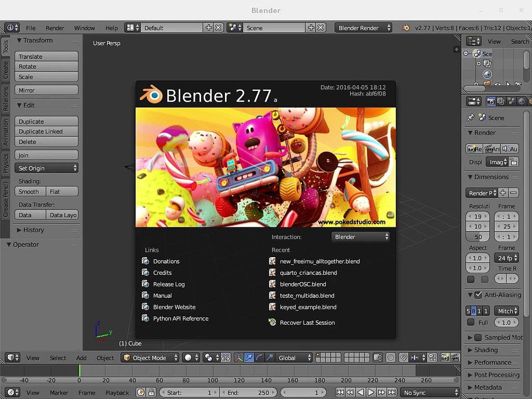Select the rotate manipulator arc
The image size is (532, 399).
click(x=259, y=357)
